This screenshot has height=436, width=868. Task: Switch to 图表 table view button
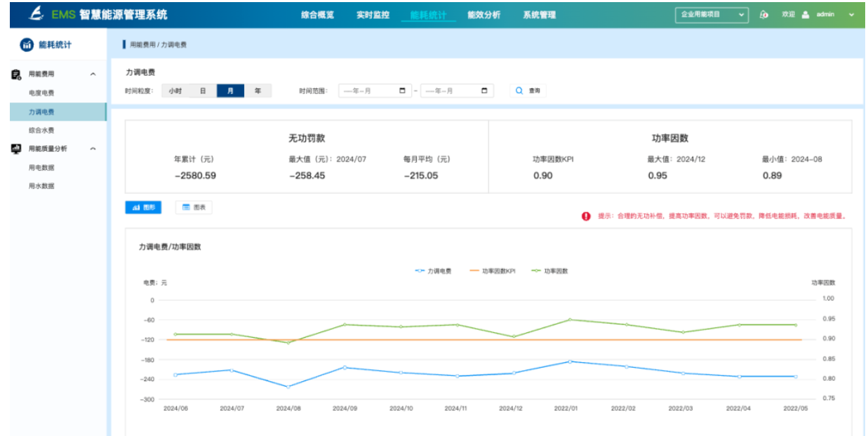click(x=194, y=207)
